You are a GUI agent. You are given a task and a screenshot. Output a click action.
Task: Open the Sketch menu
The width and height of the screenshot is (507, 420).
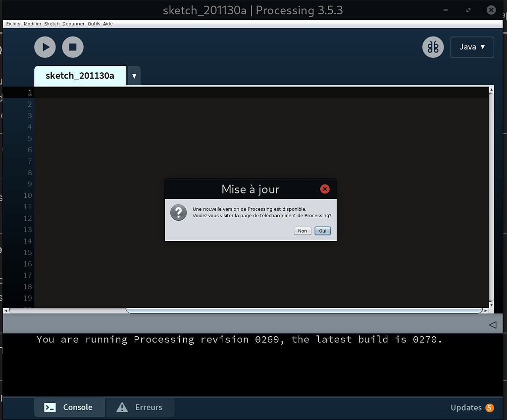pos(51,23)
